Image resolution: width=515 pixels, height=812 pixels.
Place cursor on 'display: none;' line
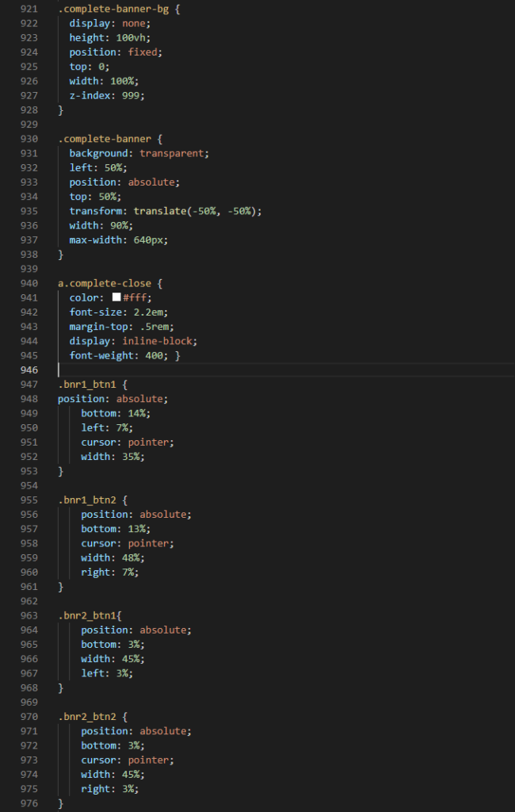[109, 23]
